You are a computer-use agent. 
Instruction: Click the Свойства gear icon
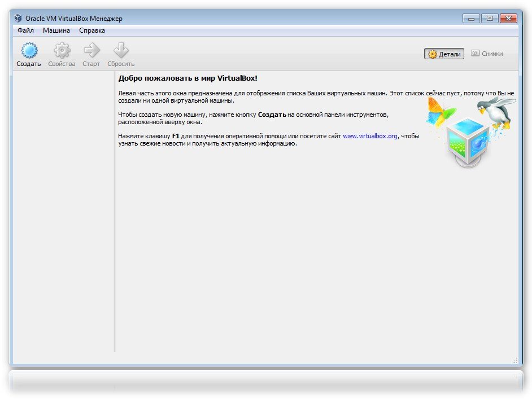click(62, 51)
